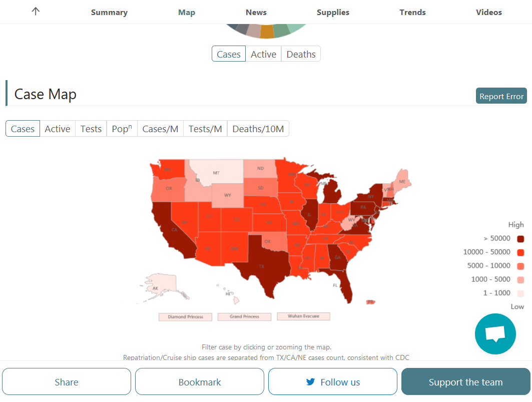The image size is (532, 402).
Task: Select California on the case map
Action: pyautogui.click(x=173, y=231)
